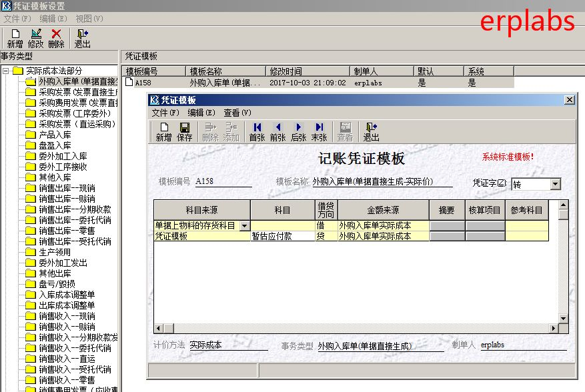Click 模板名称 column header
This screenshot has height=392, width=585.
(x=225, y=71)
